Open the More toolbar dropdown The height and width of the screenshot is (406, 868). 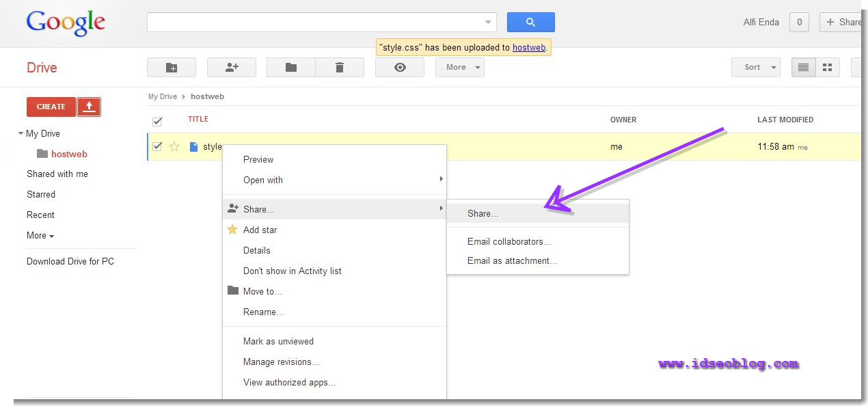tap(460, 67)
